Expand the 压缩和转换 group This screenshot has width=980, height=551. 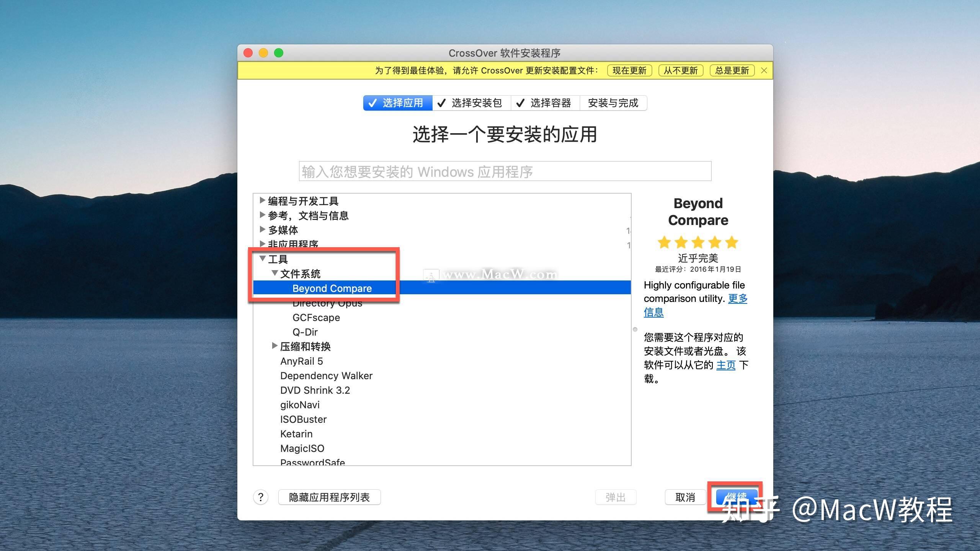(274, 346)
